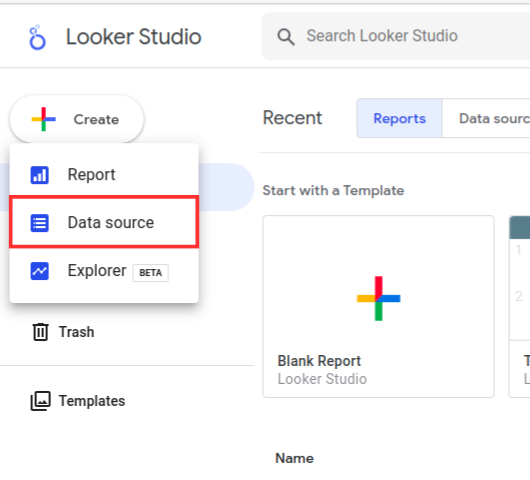Click the search magnifier icon
The image size is (530, 480).
pyautogui.click(x=286, y=37)
